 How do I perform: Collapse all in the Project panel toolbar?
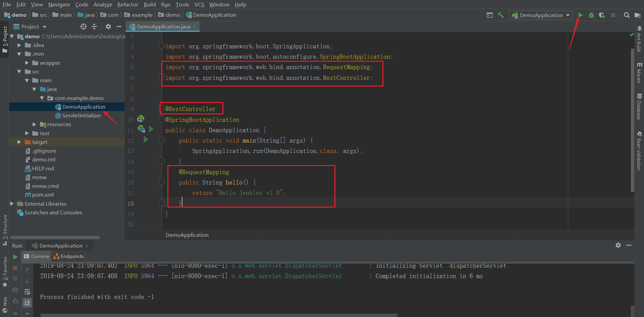coord(94,27)
